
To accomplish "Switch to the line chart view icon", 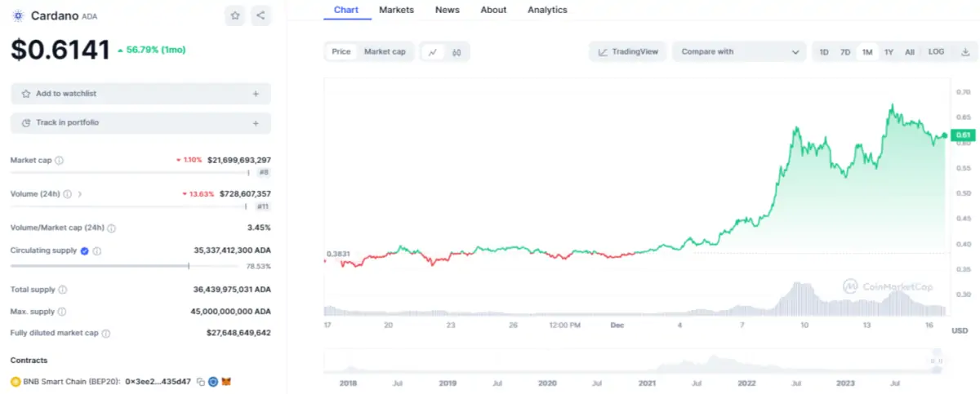I will [433, 51].
